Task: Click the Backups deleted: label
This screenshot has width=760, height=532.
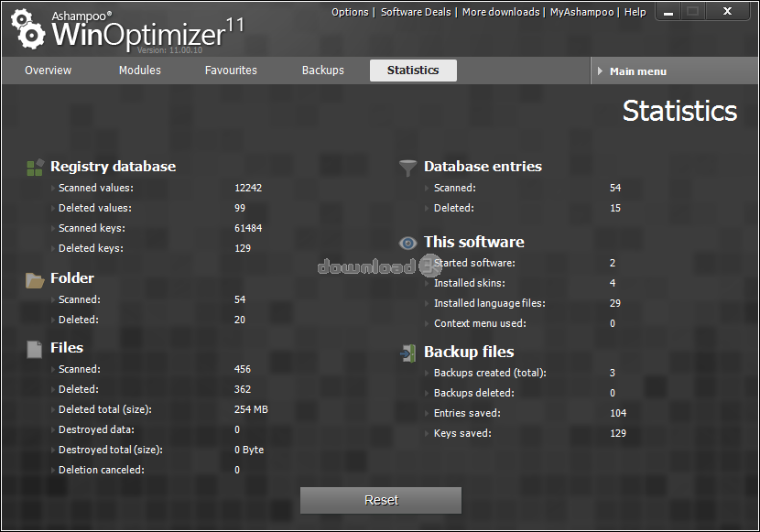Action: pyautogui.click(x=474, y=393)
